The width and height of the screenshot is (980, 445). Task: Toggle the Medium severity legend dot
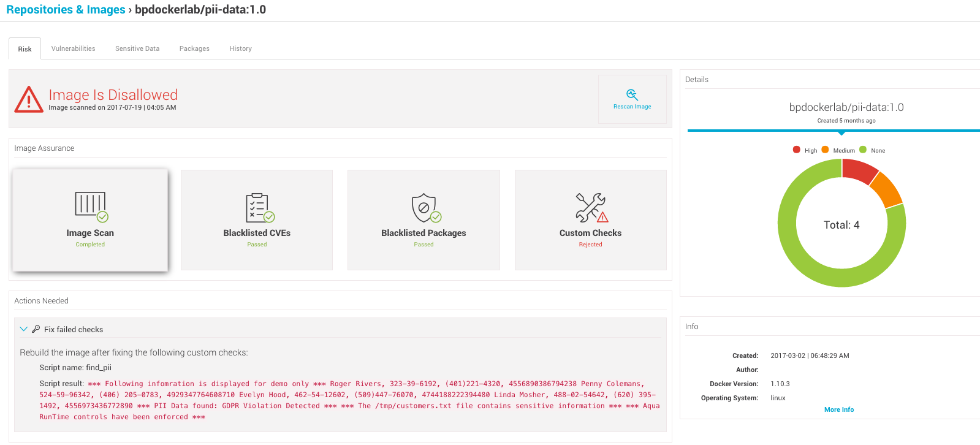(825, 150)
